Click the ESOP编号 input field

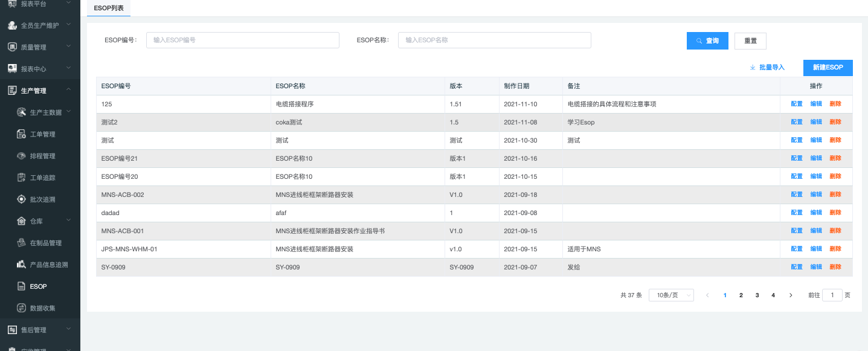pyautogui.click(x=242, y=40)
